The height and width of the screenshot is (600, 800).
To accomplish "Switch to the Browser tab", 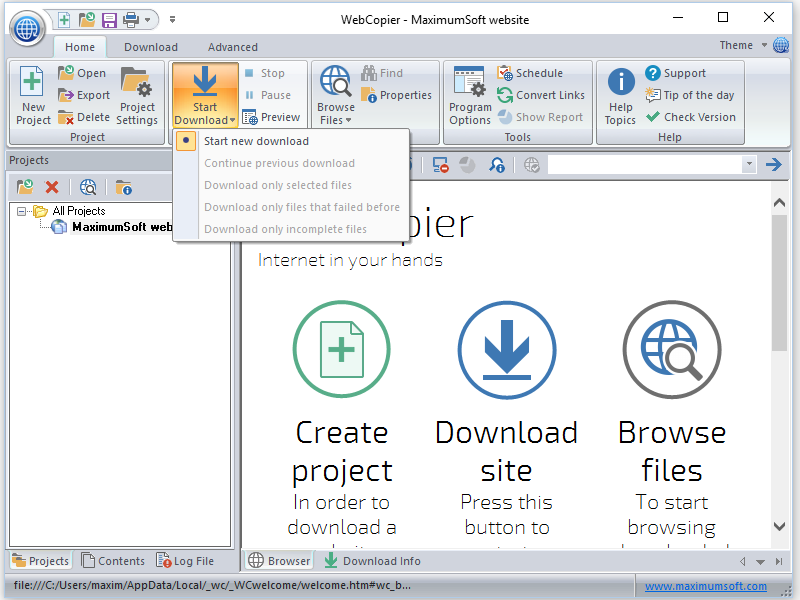I will click(x=279, y=561).
